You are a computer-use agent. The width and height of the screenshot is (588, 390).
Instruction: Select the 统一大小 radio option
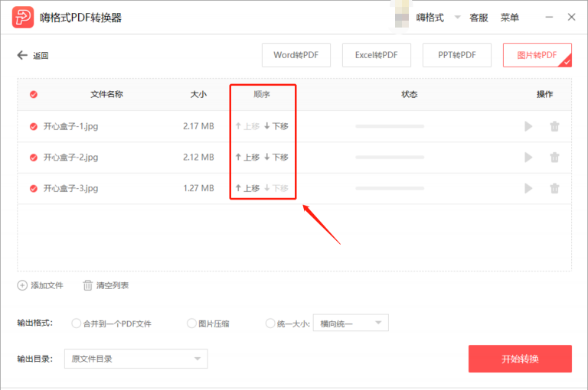[270, 323]
